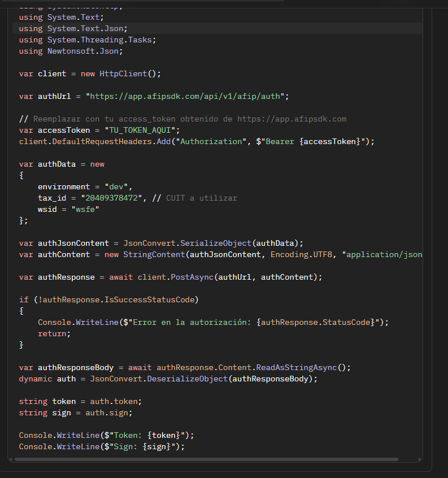Click the app.afipsdk.com URL in the comment
This screenshot has height=478, width=448.
click(292, 119)
